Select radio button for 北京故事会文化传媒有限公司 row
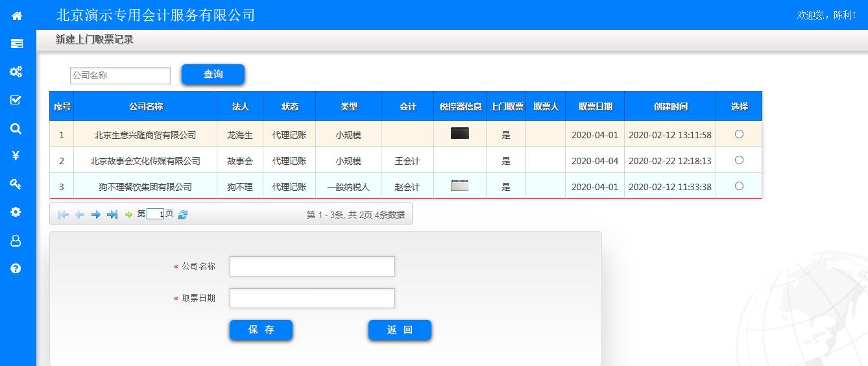 tap(739, 160)
